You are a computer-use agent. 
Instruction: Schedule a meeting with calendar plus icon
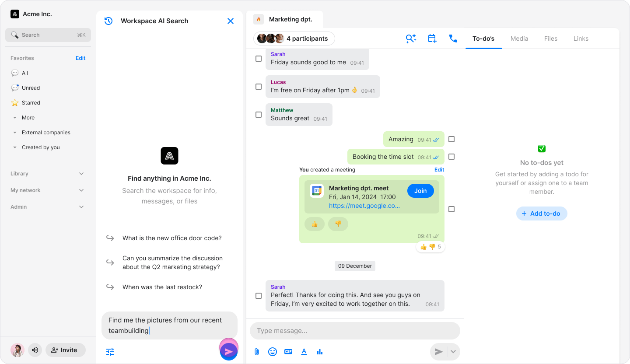(432, 38)
